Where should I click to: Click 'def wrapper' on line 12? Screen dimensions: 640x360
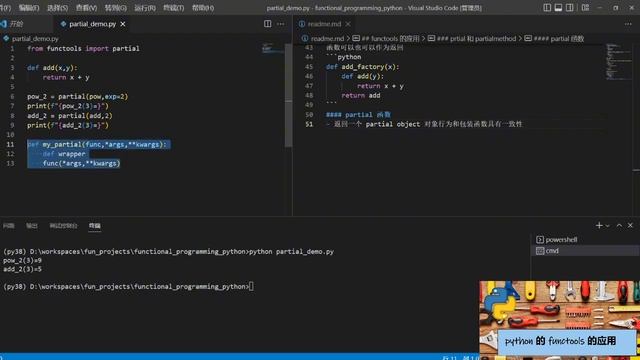coord(64,154)
